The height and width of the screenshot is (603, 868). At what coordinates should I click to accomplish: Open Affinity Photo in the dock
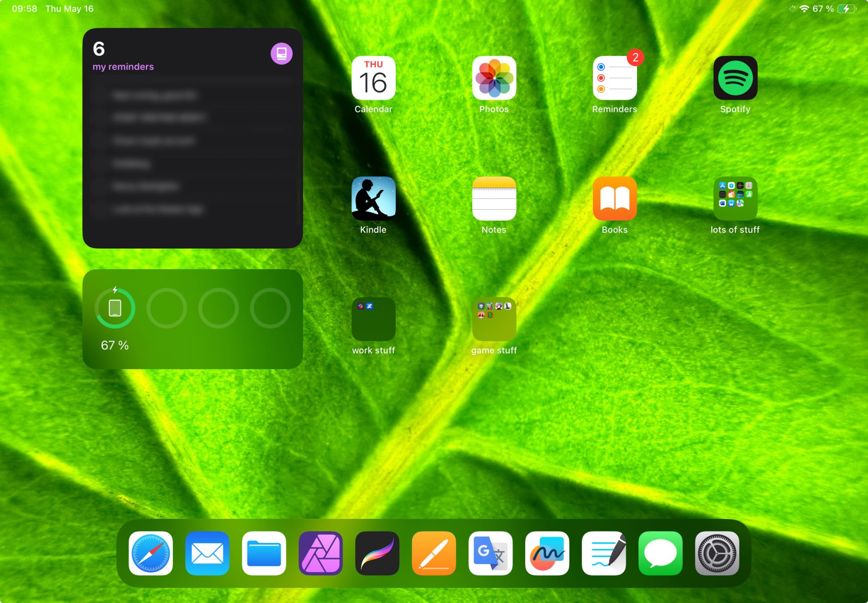[x=321, y=553]
